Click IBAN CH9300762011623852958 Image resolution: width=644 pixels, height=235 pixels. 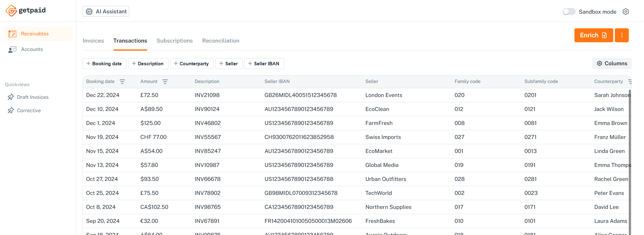299,137
